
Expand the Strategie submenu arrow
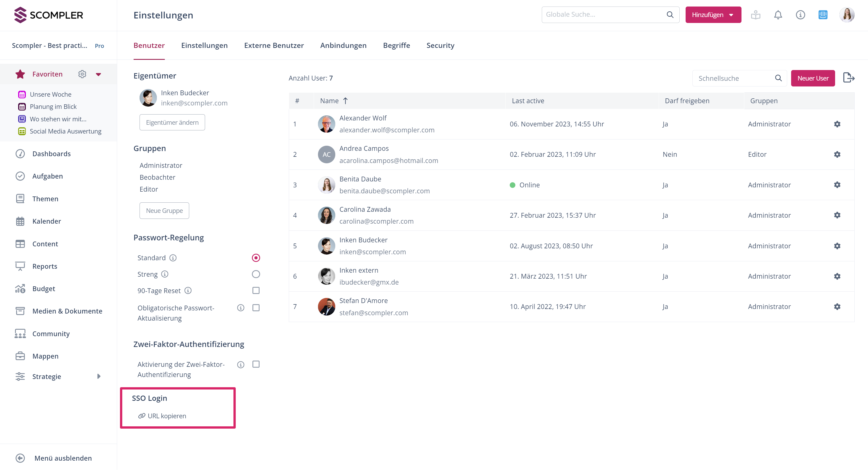click(x=99, y=376)
